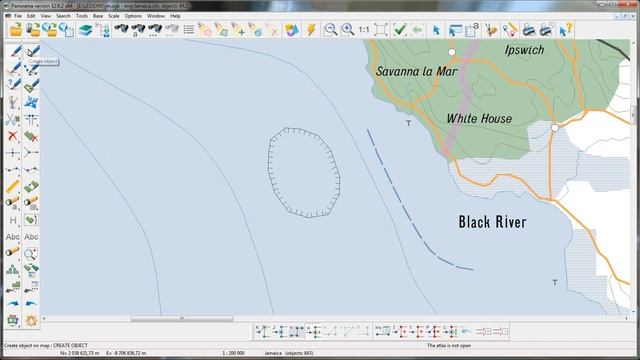This screenshot has width=640, height=360.
Task: Open the Scale menu
Action: (x=114, y=16)
